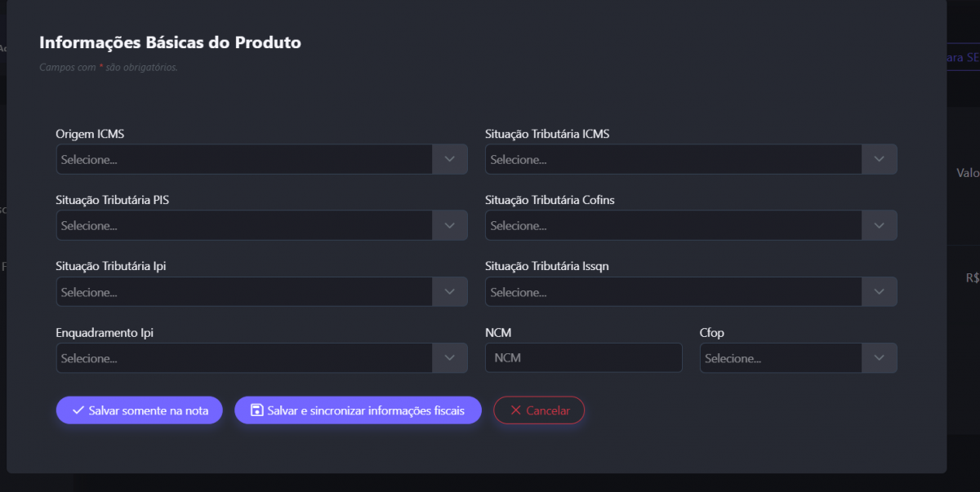Open the Cfop dropdown chevron
Image resolution: width=980 pixels, height=492 pixels.
coord(879,357)
